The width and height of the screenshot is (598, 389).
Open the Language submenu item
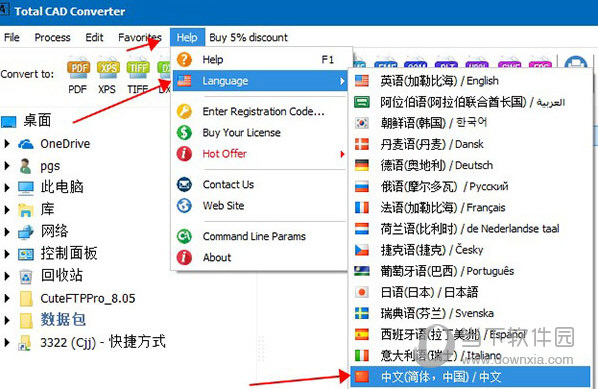point(261,80)
